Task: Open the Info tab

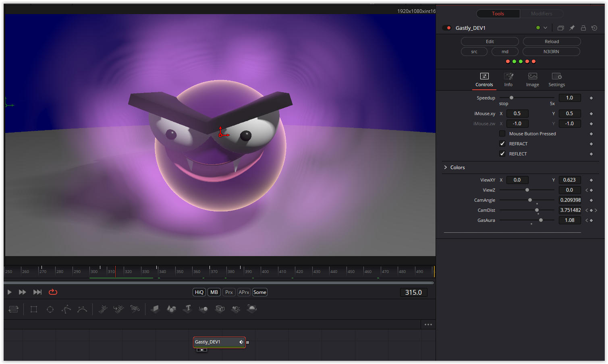Action: coord(508,80)
